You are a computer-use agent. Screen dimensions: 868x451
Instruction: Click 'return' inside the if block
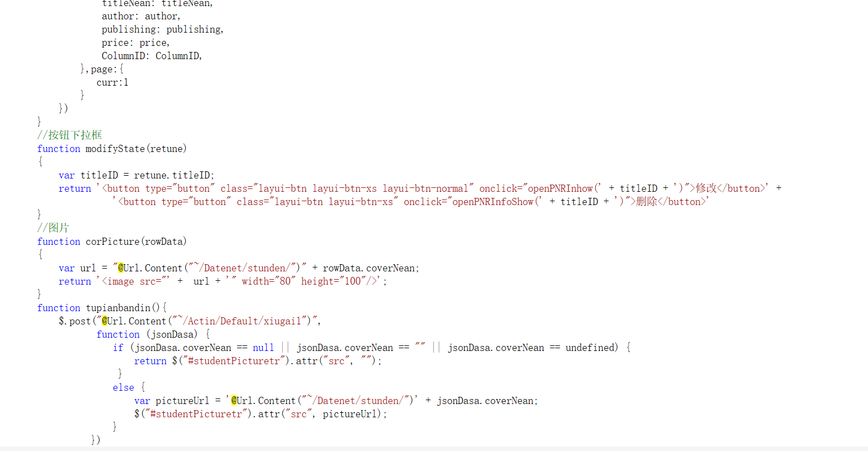[x=150, y=361]
